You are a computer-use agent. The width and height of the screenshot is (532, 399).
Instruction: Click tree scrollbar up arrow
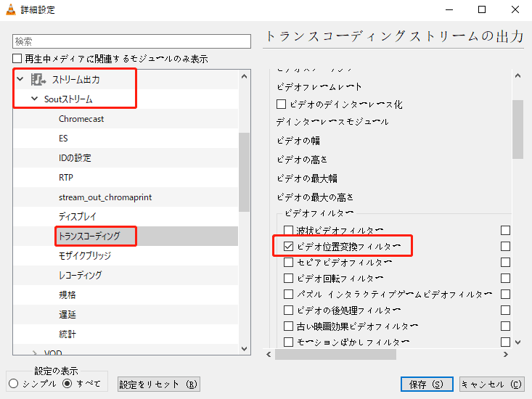click(245, 77)
